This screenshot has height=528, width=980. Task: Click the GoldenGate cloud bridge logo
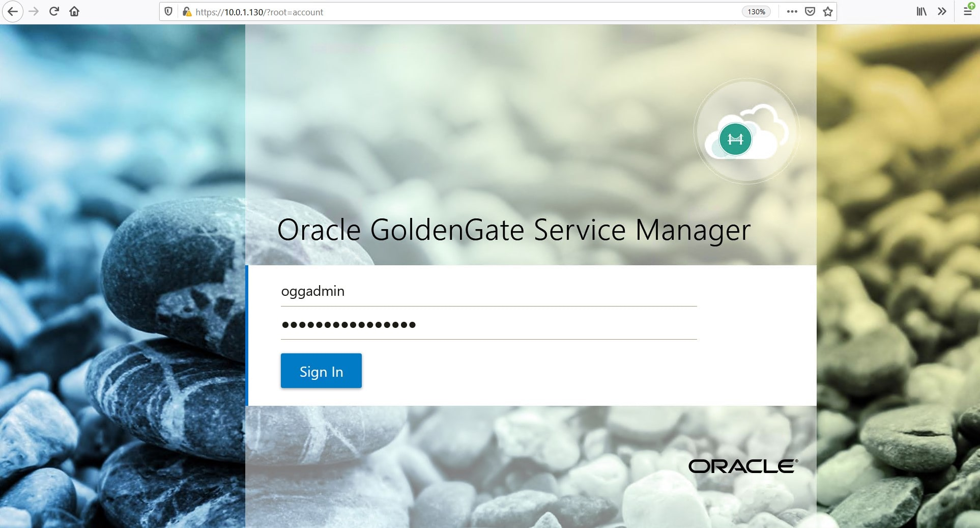point(746,131)
